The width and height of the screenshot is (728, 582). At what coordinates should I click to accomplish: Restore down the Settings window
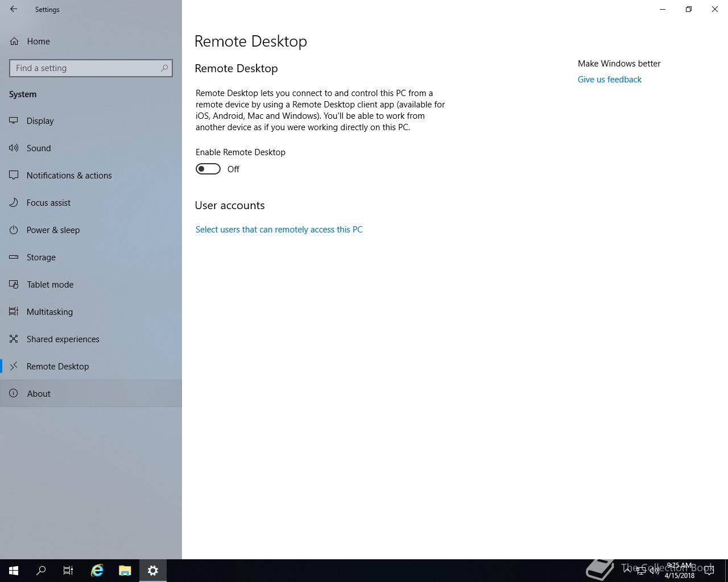pyautogui.click(x=689, y=9)
